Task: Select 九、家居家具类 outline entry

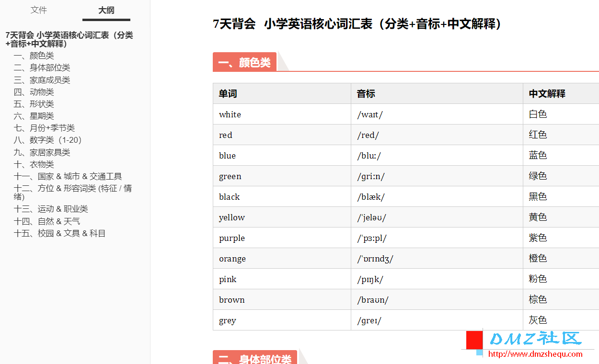Action: click(x=42, y=152)
